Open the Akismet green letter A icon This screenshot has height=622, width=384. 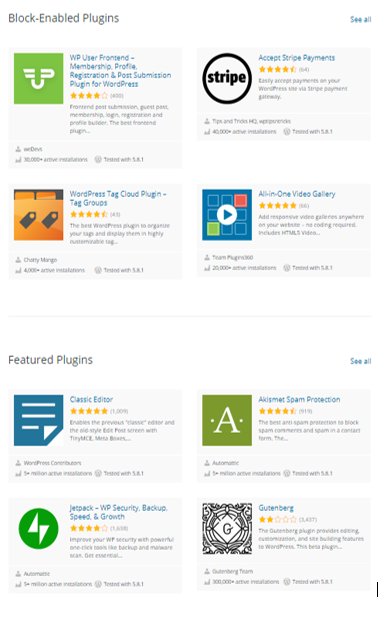tap(227, 420)
